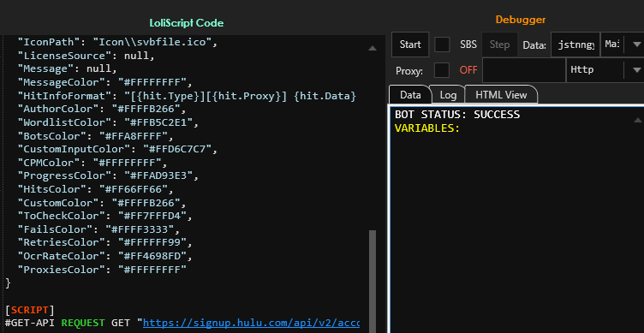Click the "LicenseSource": null line
This screenshot has height=333, width=644.
tap(86, 56)
